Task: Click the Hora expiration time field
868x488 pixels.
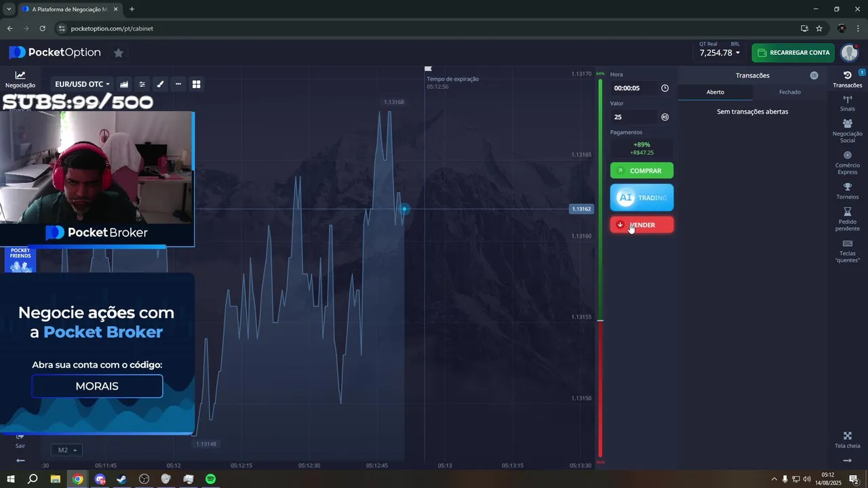Action: pyautogui.click(x=634, y=88)
